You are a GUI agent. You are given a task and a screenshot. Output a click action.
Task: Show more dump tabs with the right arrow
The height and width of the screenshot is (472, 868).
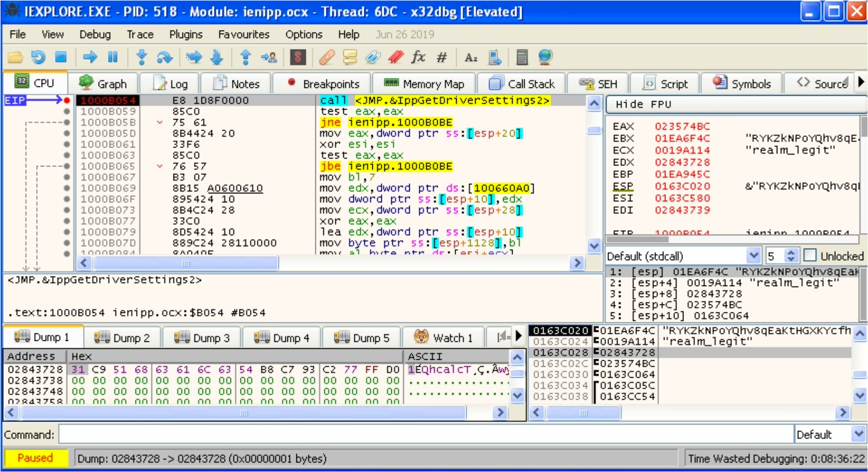[x=518, y=336]
